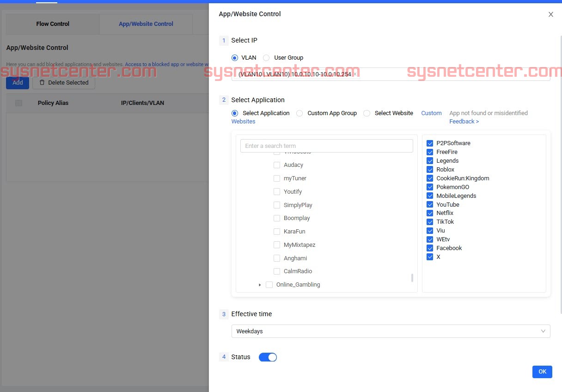Tick the CalmRadio checkbox

click(277, 271)
